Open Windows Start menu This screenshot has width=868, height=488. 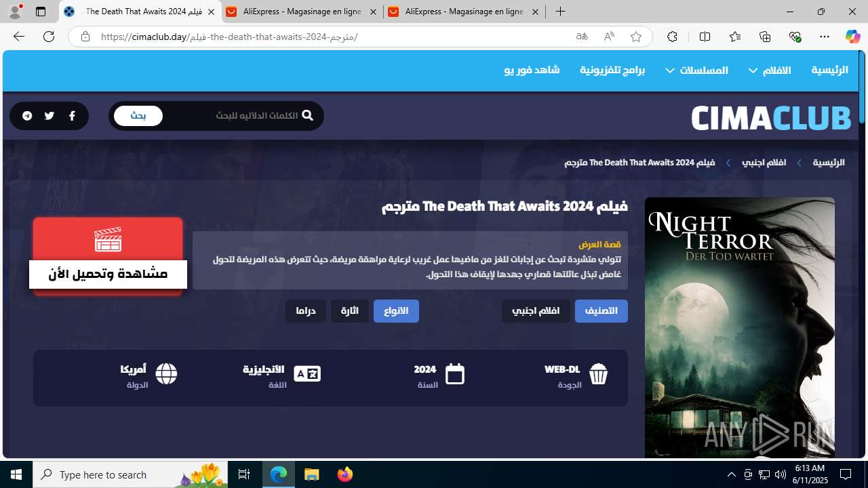coord(16,474)
